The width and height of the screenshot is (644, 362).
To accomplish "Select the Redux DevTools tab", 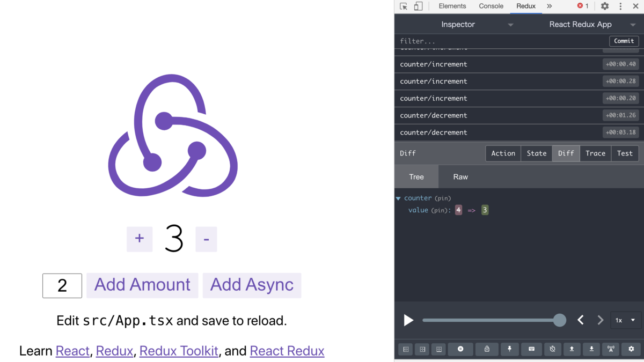I will click(x=526, y=6).
